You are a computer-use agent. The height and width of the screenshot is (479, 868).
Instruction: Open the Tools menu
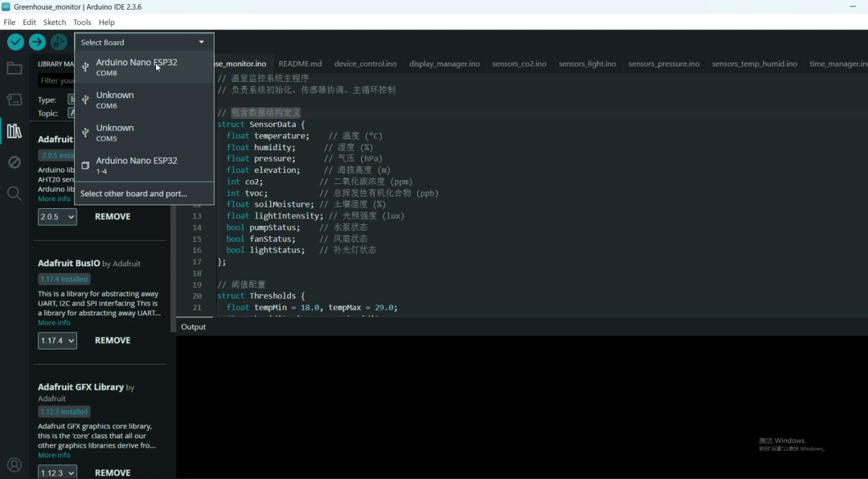(82, 23)
